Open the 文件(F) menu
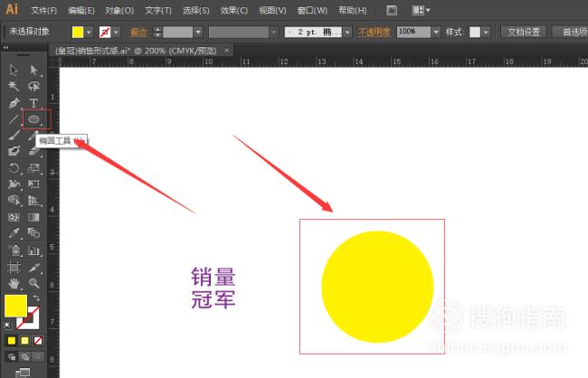 coord(44,10)
